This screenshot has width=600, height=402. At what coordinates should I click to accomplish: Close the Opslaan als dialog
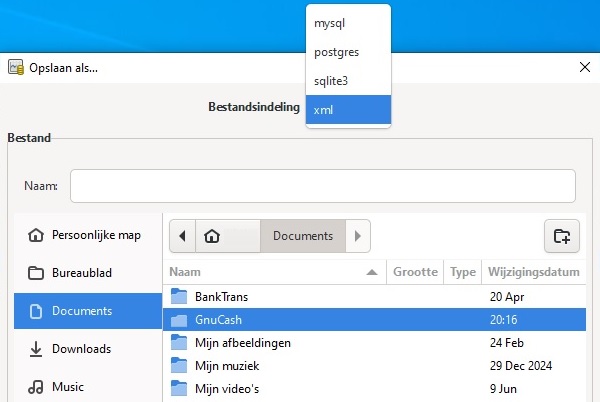[x=584, y=67]
